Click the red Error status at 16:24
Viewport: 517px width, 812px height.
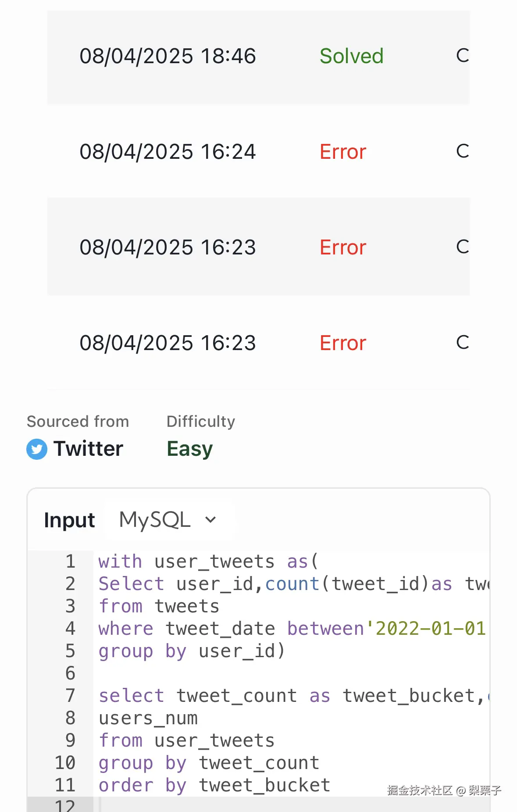tap(342, 152)
